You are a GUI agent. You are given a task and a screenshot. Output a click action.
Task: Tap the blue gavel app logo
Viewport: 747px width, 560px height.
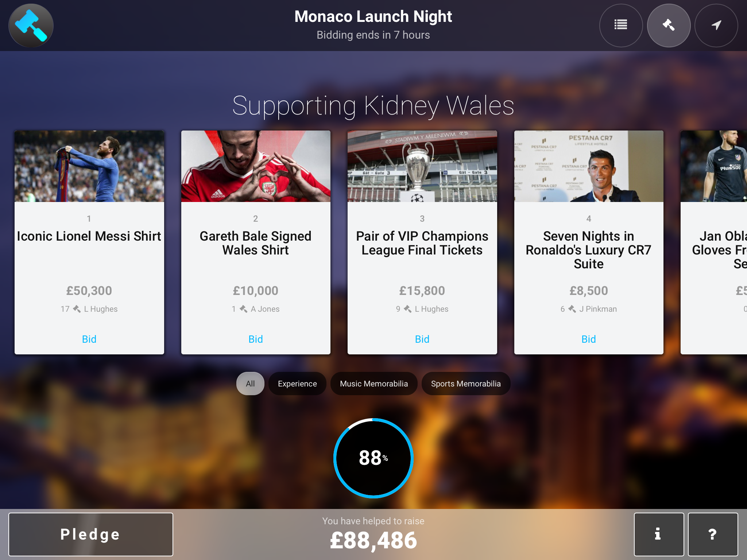[x=31, y=26]
